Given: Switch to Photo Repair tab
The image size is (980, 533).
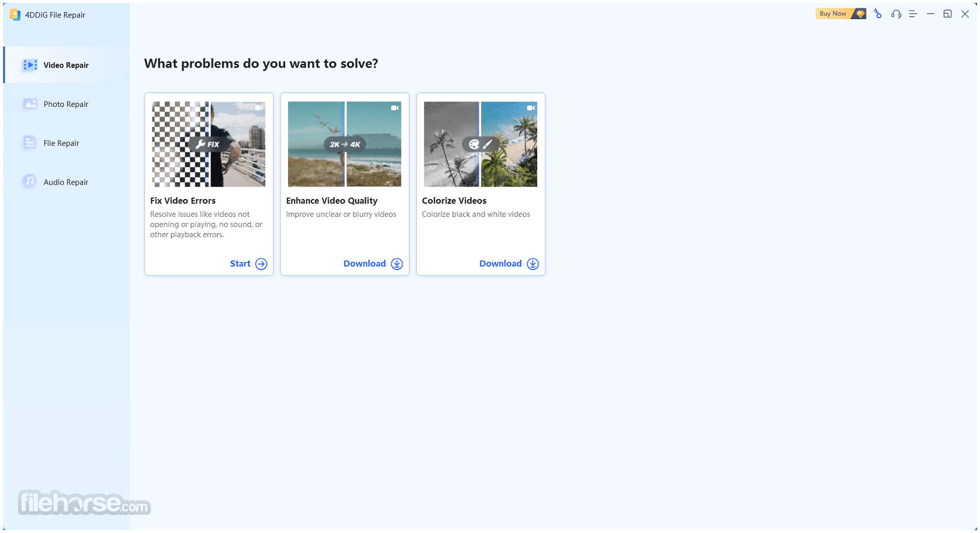Looking at the screenshot, I should click(66, 104).
